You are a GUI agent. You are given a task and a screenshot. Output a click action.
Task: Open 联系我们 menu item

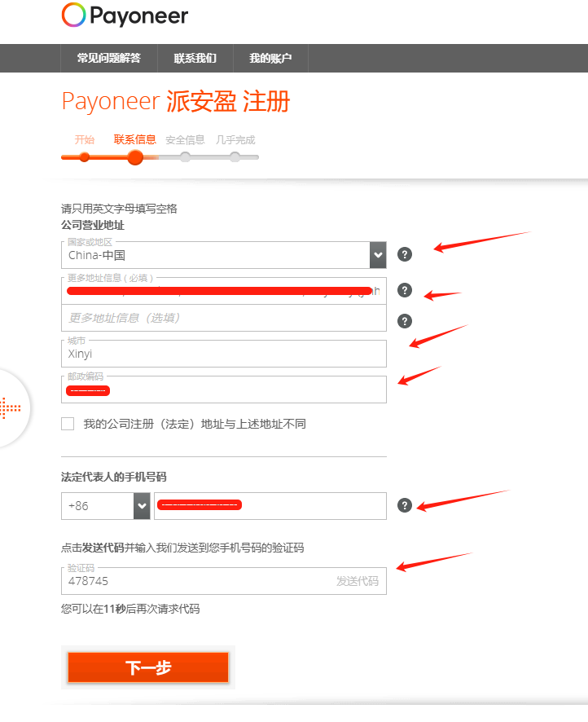[x=195, y=58]
